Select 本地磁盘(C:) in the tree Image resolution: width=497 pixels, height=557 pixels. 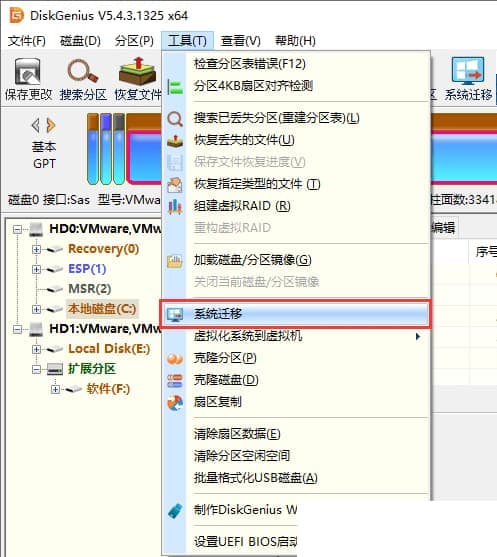click(102, 309)
